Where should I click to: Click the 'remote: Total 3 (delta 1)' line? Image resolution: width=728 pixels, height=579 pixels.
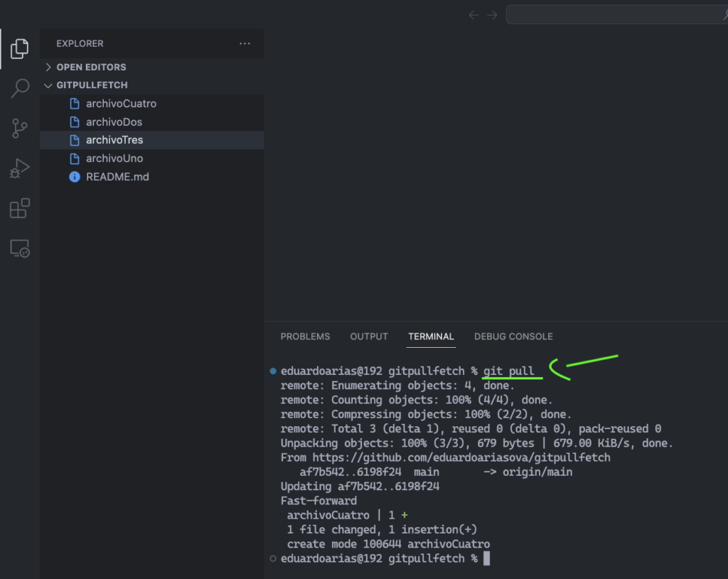[471, 429]
